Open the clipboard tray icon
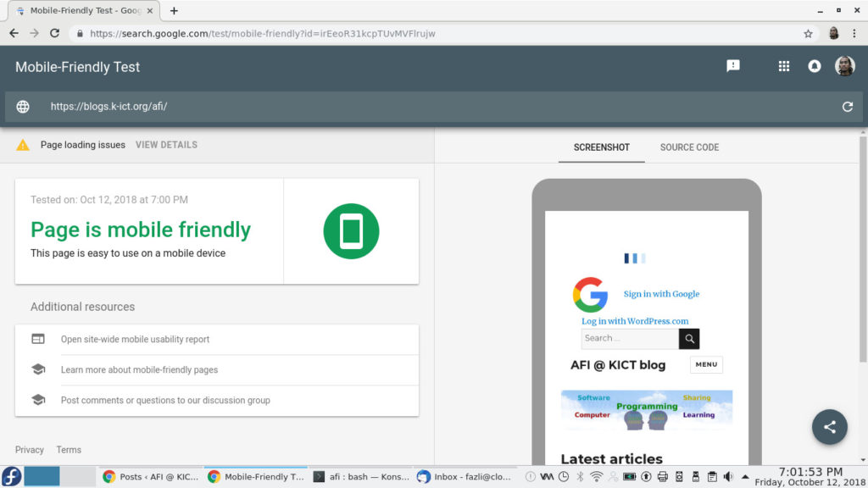 (x=712, y=476)
